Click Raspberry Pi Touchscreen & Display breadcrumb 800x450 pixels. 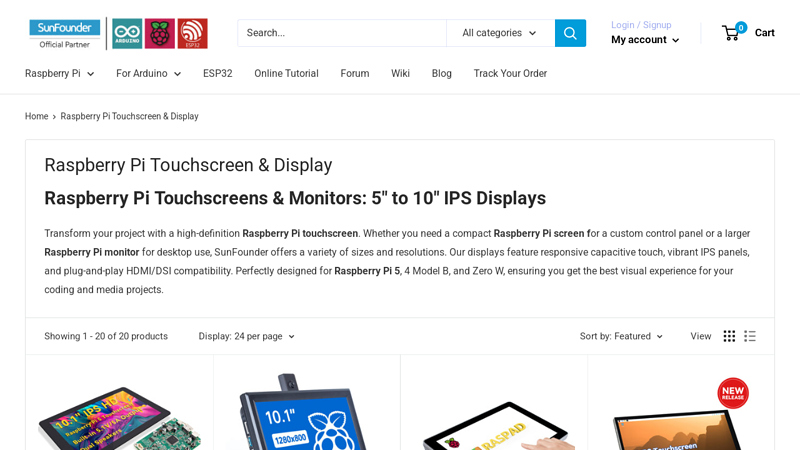(130, 116)
